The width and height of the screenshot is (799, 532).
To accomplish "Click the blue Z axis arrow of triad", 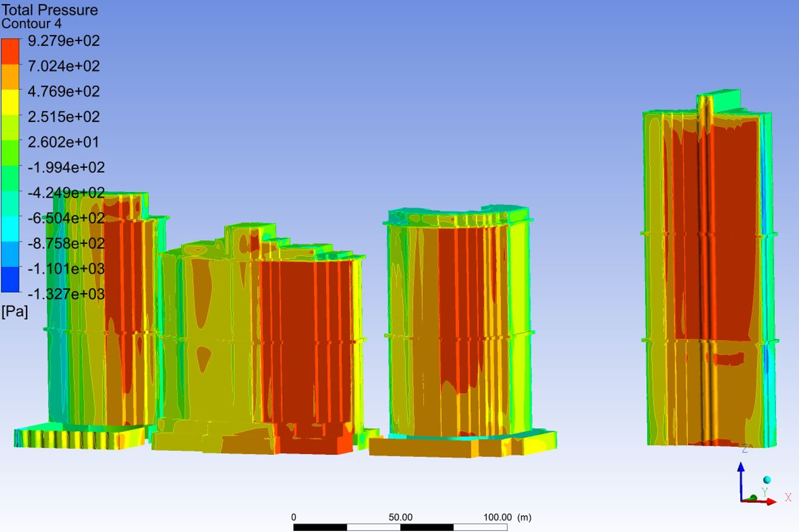I will pyautogui.click(x=741, y=481).
